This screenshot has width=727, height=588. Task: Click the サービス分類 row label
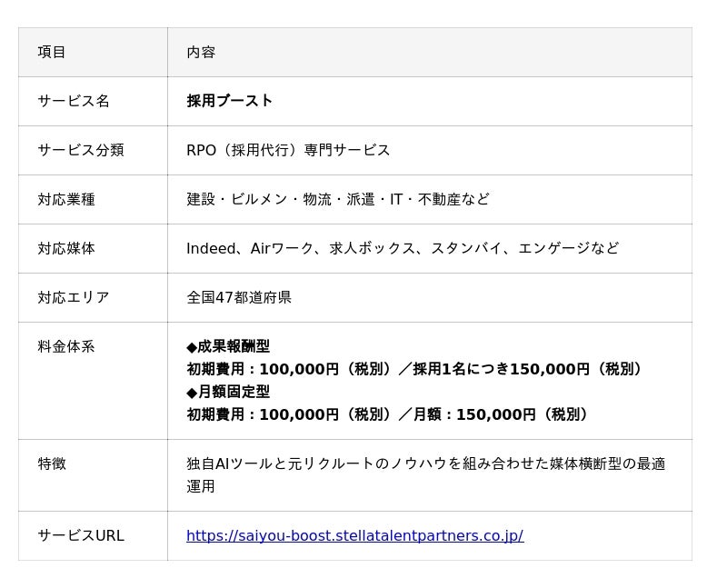click(81, 150)
